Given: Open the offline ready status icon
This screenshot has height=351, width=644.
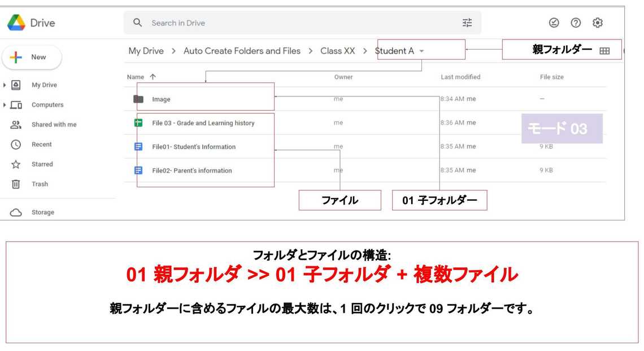Looking at the screenshot, I should (x=554, y=23).
